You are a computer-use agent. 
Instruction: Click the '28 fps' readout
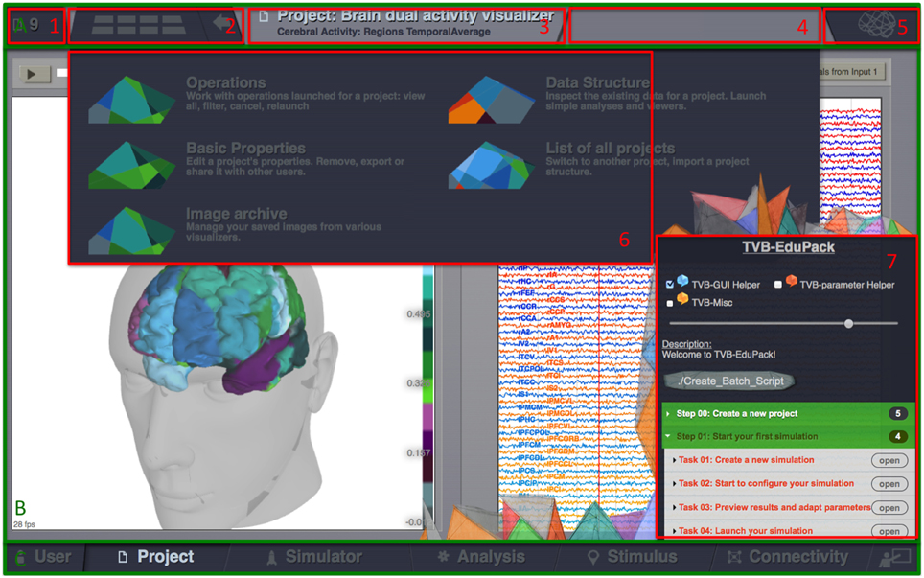click(24, 524)
